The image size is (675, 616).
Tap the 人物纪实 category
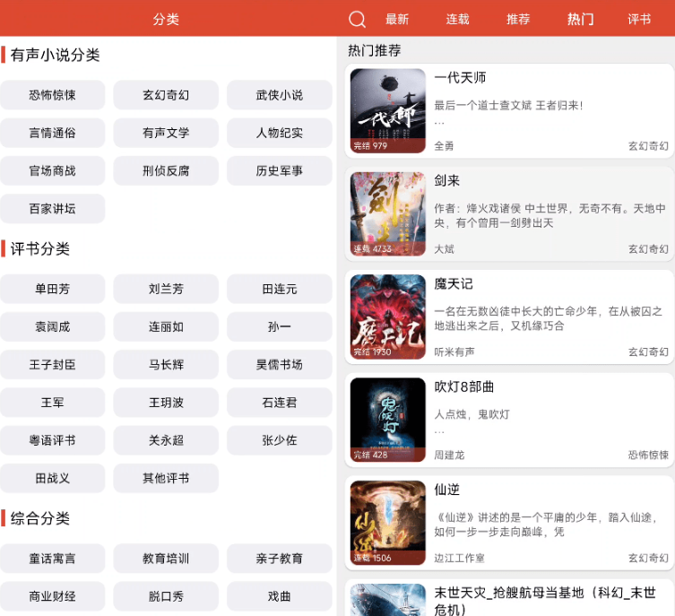[x=280, y=133]
